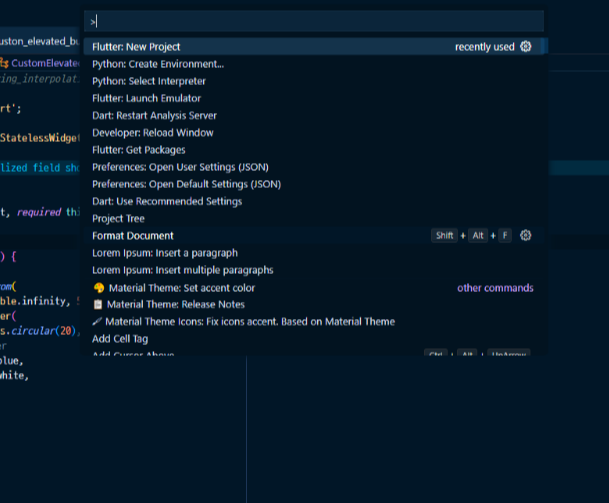Image resolution: width=609 pixels, height=503 pixels.
Task: Choose Project Tree command
Action: [313, 218]
